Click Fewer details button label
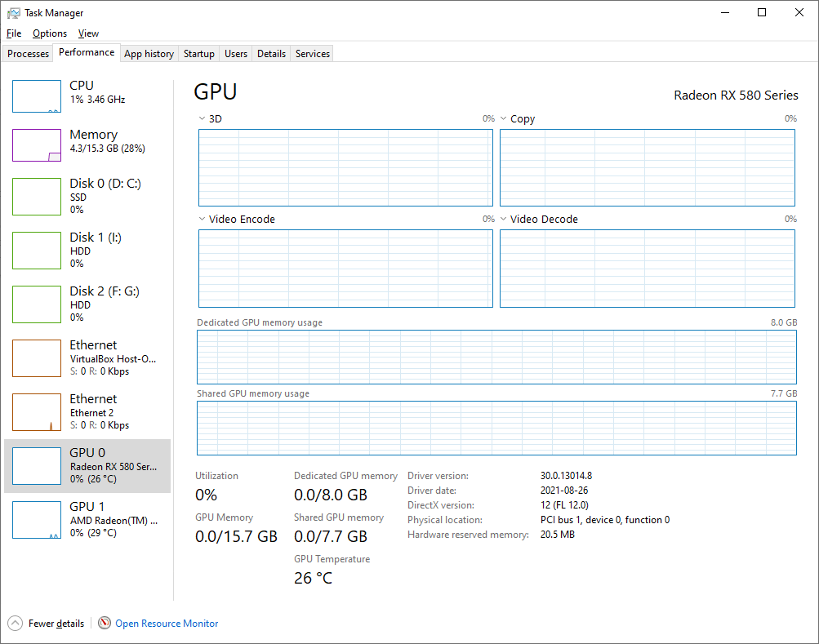 [56, 623]
